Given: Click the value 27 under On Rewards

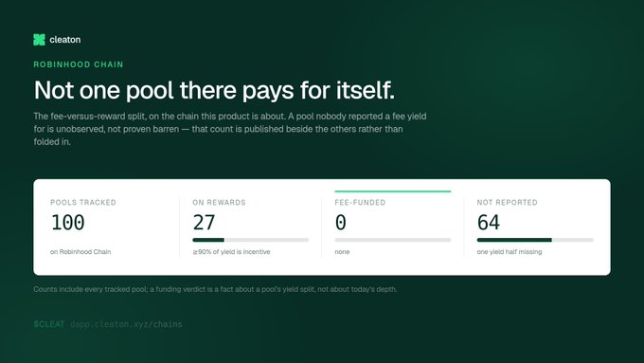Looking at the screenshot, I should 204,223.
